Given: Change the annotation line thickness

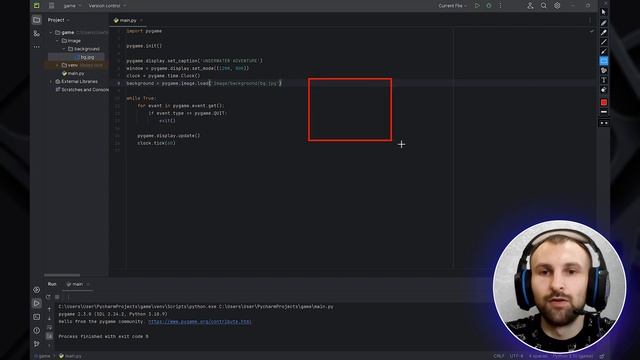Looking at the screenshot, I should coord(604,112).
